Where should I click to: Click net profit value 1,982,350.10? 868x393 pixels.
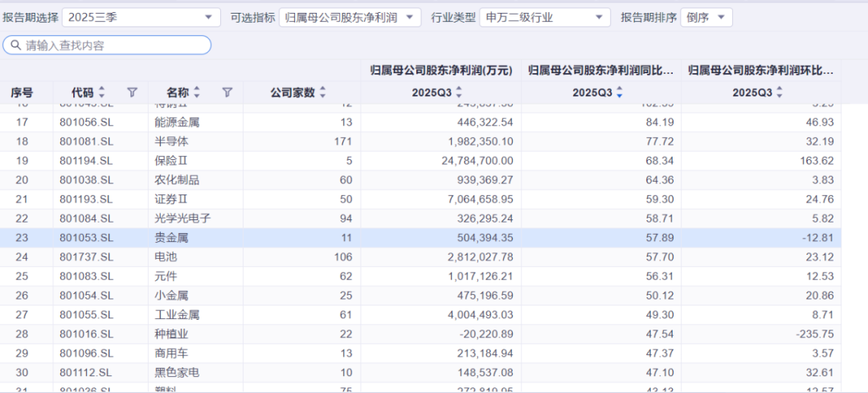click(x=479, y=141)
